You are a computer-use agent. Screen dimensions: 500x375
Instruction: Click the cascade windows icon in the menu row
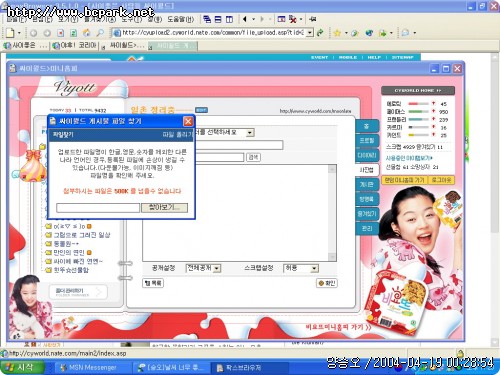click(x=207, y=19)
